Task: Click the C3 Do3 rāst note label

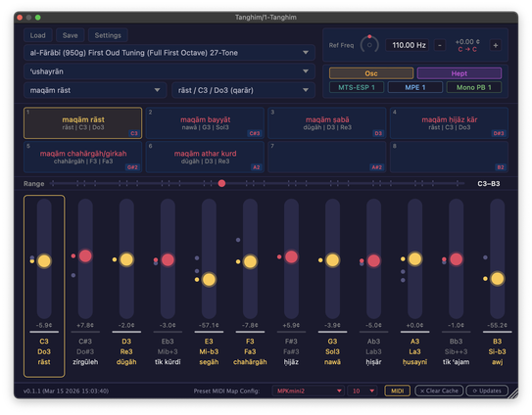Action: pyautogui.click(x=44, y=351)
